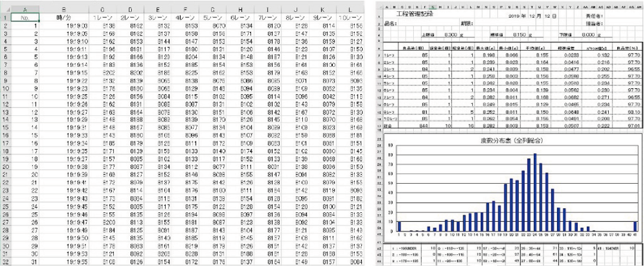Select row header 1 in the left sheet
The width and height of the screenshot is (644, 266).
click(5, 17)
